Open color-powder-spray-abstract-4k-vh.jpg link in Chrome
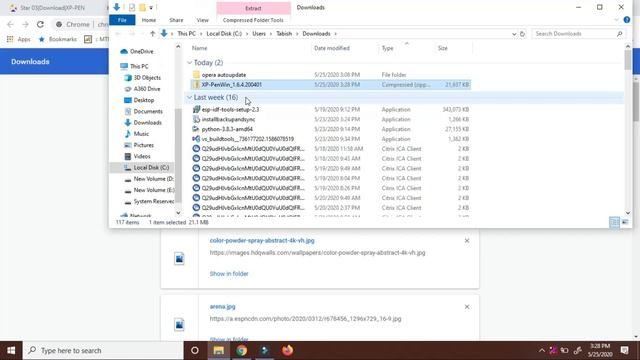 coord(262,240)
